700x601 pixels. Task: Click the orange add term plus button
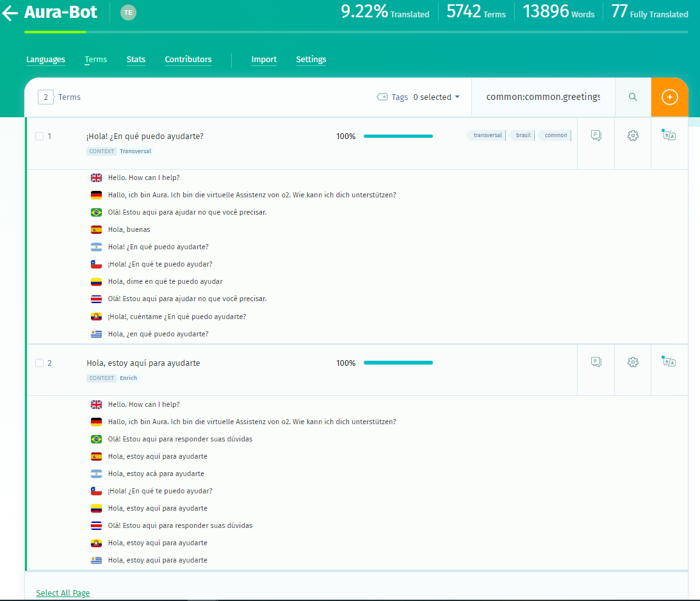click(x=669, y=97)
